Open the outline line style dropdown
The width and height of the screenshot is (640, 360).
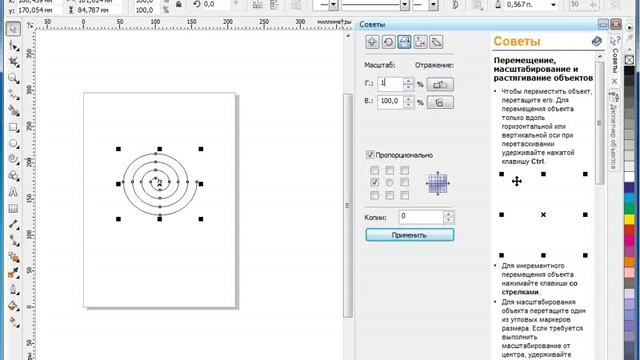pos(405,5)
